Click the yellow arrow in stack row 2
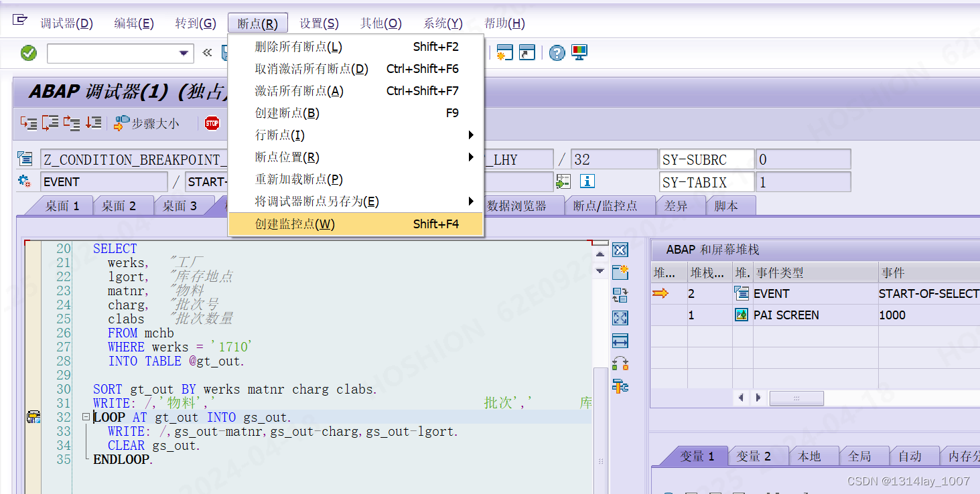The image size is (980, 494). [x=660, y=293]
